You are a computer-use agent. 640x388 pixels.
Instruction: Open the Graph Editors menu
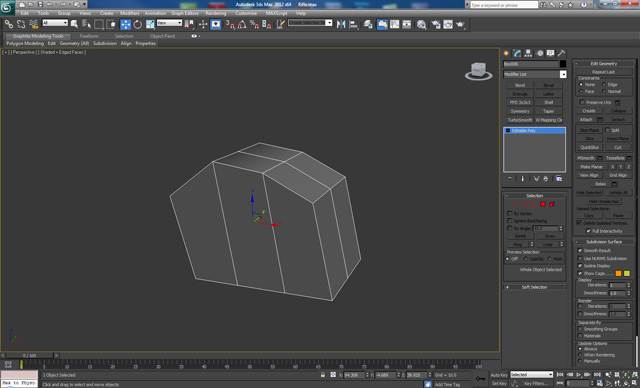(x=184, y=13)
